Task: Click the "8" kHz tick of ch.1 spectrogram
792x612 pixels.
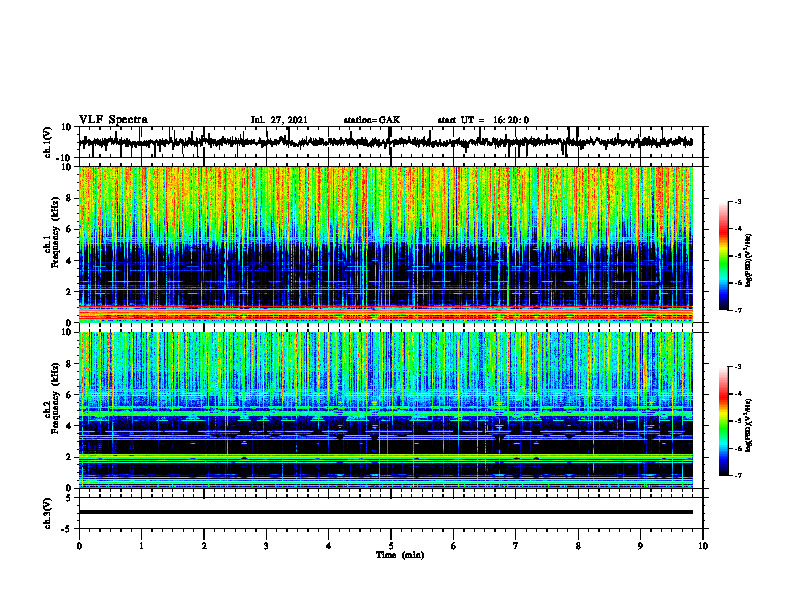Action: 69,198
